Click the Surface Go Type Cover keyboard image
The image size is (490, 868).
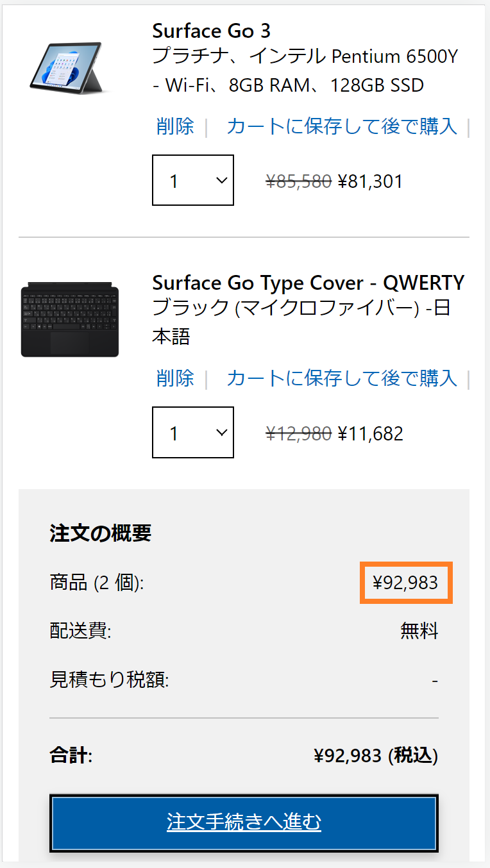tap(69, 319)
